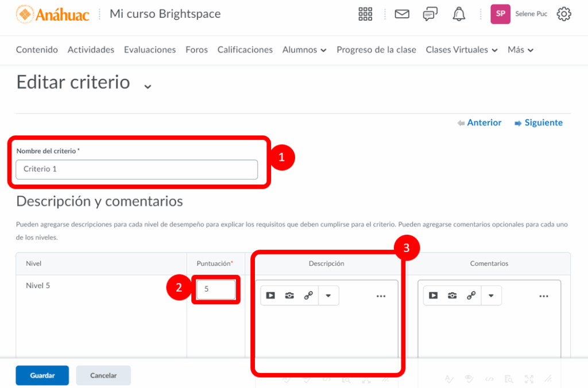This screenshot has width=588, height=388.
Task: Expand the Alumnos dropdown menu
Action: pyautogui.click(x=304, y=50)
